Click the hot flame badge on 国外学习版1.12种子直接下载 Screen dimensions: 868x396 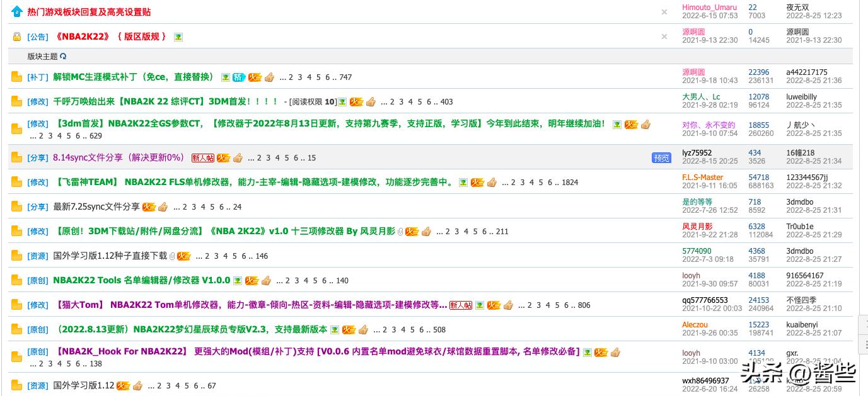183,256
